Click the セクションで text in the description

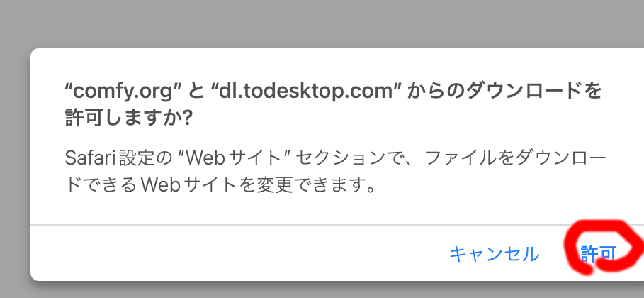352,158
